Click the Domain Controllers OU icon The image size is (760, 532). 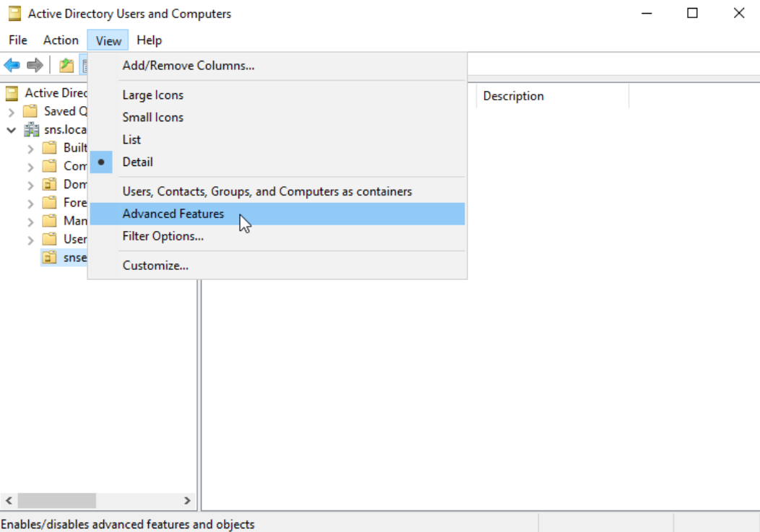coord(49,185)
